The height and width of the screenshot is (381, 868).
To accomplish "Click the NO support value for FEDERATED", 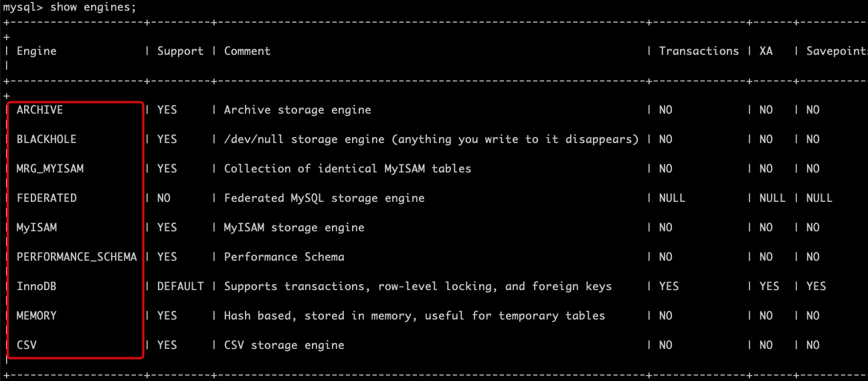I will [x=164, y=198].
